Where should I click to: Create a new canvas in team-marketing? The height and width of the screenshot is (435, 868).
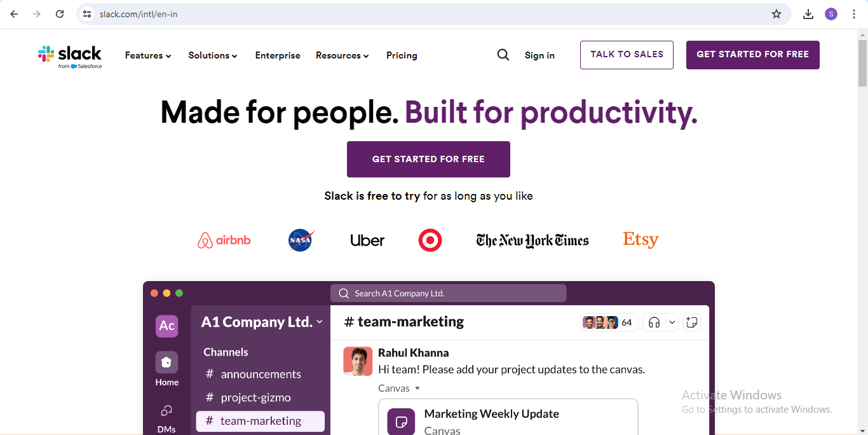pyautogui.click(x=691, y=322)
